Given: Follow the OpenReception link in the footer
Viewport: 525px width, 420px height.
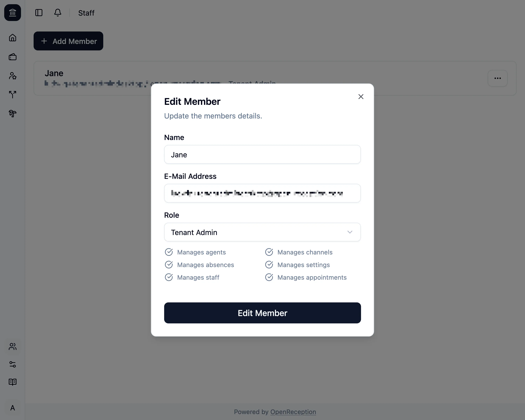Looking at the screenshot, I should pyautogui.click(x=293, y=412).
